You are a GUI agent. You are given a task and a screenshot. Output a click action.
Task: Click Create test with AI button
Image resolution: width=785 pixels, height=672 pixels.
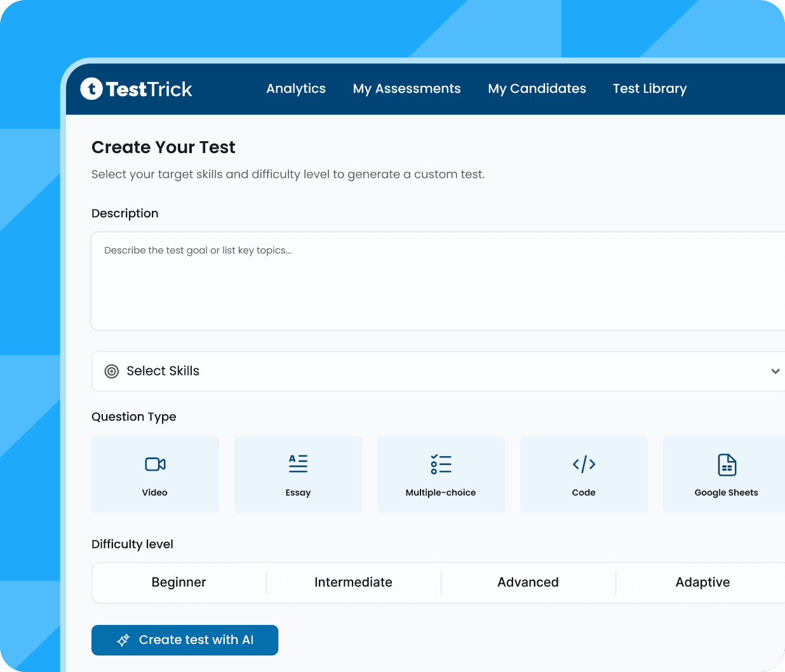click(x=185, y=640)
